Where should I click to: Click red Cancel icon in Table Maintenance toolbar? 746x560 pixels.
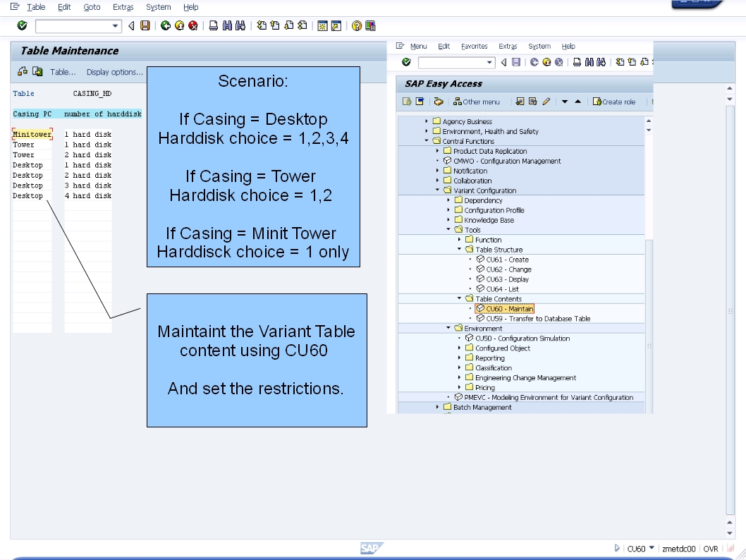(192, 25)
